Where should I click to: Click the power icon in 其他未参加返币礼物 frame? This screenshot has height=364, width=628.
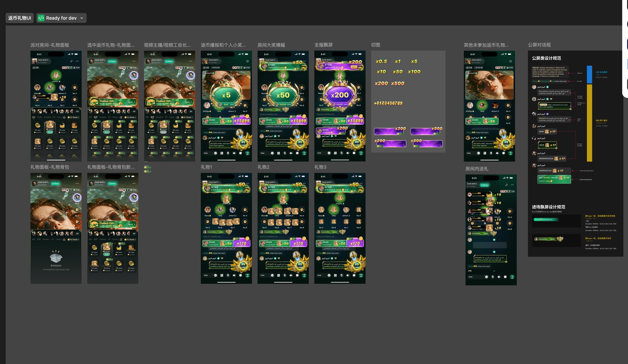click(x=510, y=61)
